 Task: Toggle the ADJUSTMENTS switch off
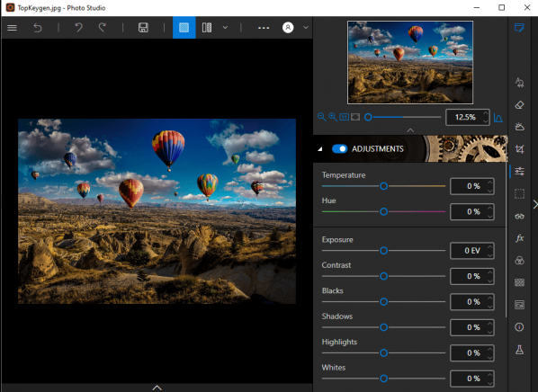pyautogui.click(x=340, y=149)
